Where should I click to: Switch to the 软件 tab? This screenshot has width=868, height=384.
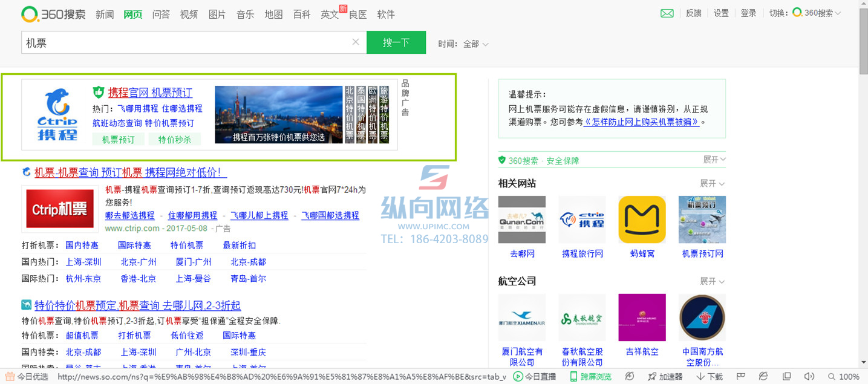tap(386, 15)
